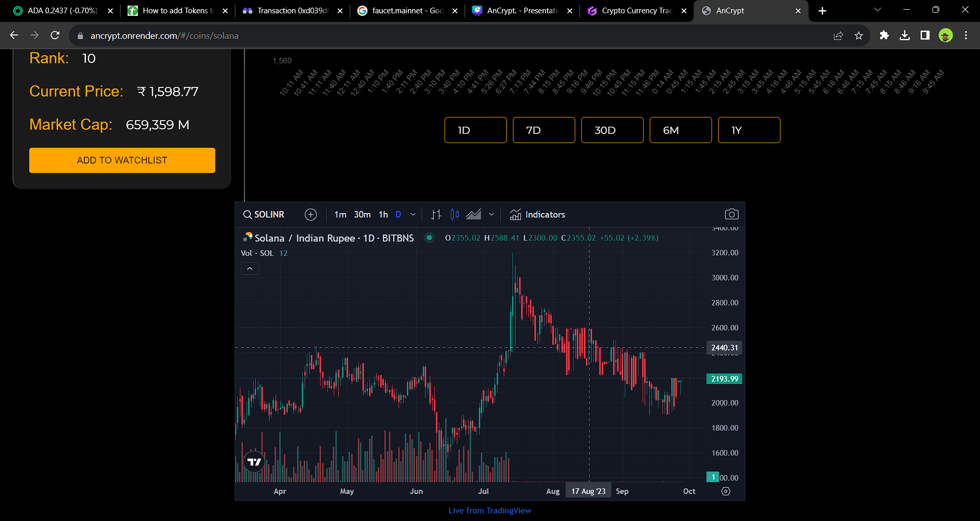Select the 1m chart interval
Viewport: 980px width, 521px height.
click(340, 215)
